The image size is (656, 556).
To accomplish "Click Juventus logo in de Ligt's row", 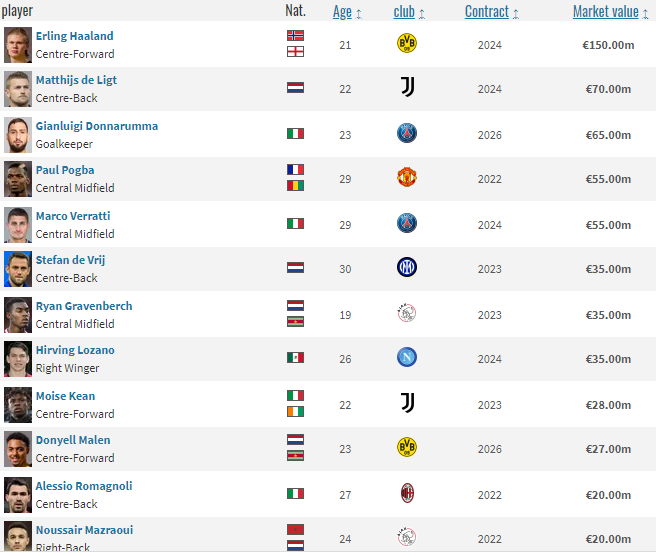I will (406, 88).
